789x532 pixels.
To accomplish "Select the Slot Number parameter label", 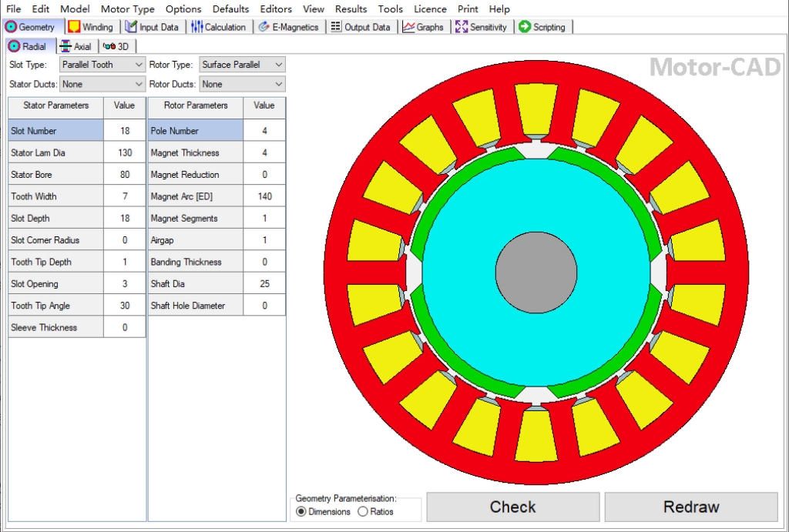I will point(55,131).
